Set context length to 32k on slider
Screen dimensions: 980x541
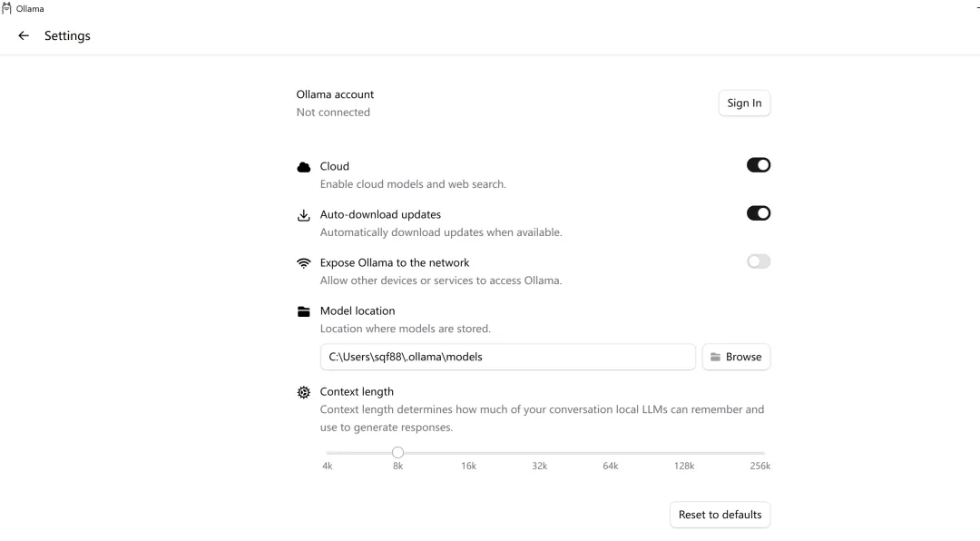pos(540,453)
